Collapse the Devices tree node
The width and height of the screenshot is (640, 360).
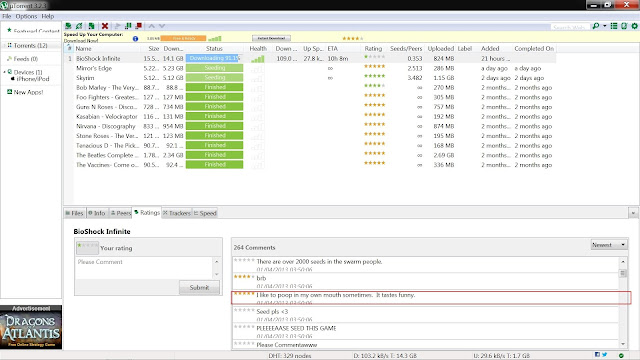(4, 72)
